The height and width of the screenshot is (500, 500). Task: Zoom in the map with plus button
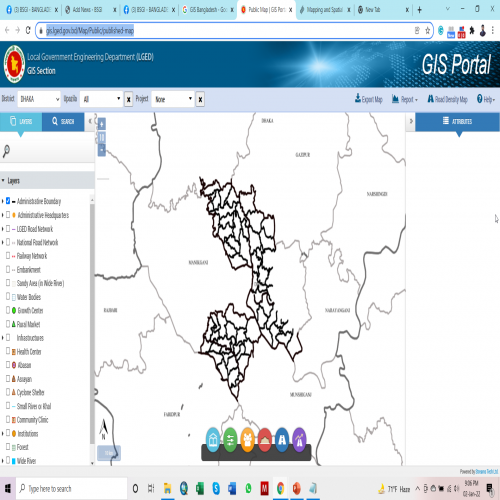pos(102,124)
